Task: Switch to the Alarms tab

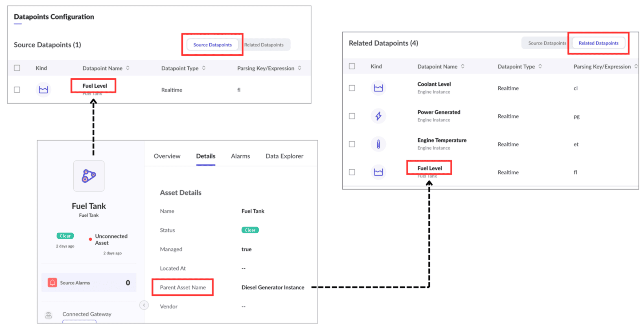Action: coord(240,156)
